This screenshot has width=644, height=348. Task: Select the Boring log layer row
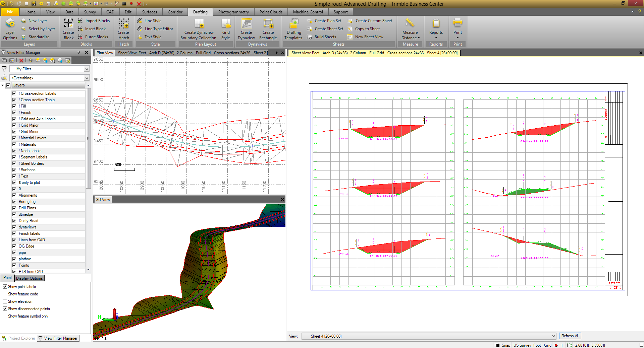[49, 202]
